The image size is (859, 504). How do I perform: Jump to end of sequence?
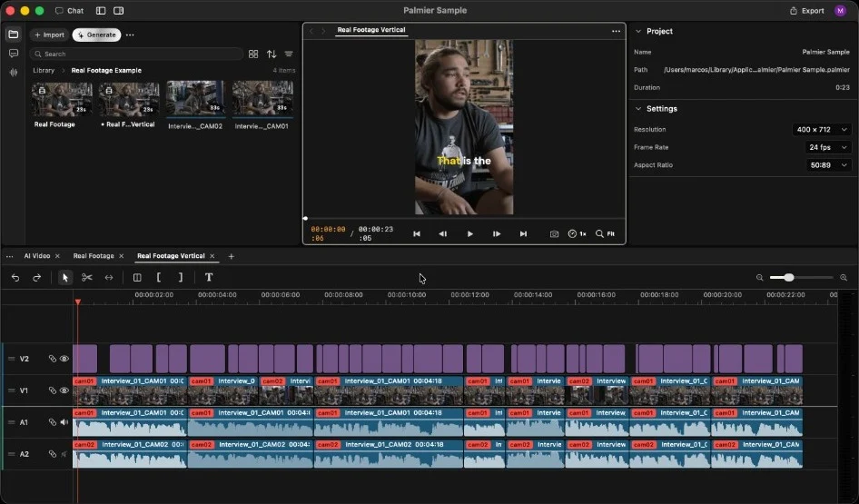pos(523,234)
